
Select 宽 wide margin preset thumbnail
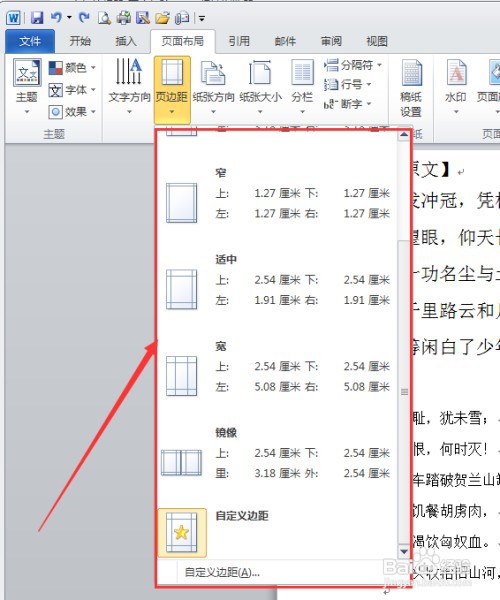(182, 376)
